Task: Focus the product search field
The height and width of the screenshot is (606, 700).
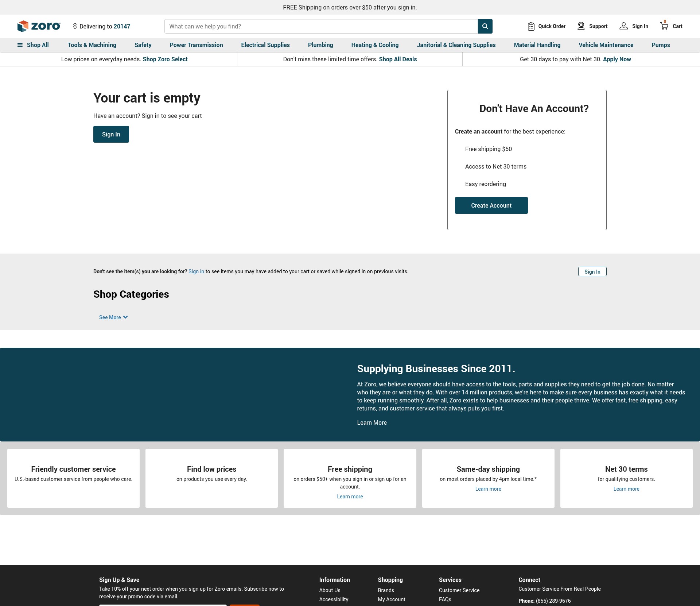Action: click(321, 26)
